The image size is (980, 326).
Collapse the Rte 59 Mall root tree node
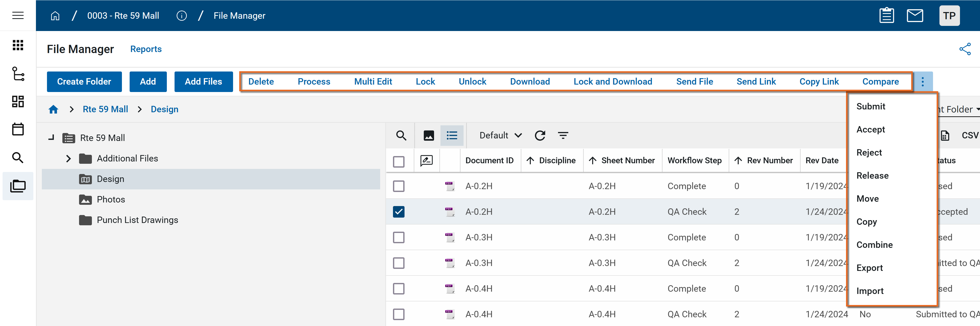tap(51, 138)
